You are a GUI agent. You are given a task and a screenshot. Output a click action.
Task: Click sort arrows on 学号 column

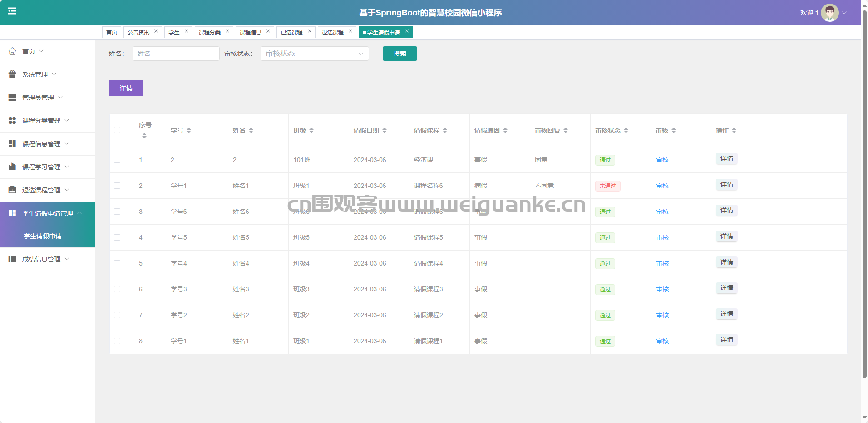[x=189, y=131]
